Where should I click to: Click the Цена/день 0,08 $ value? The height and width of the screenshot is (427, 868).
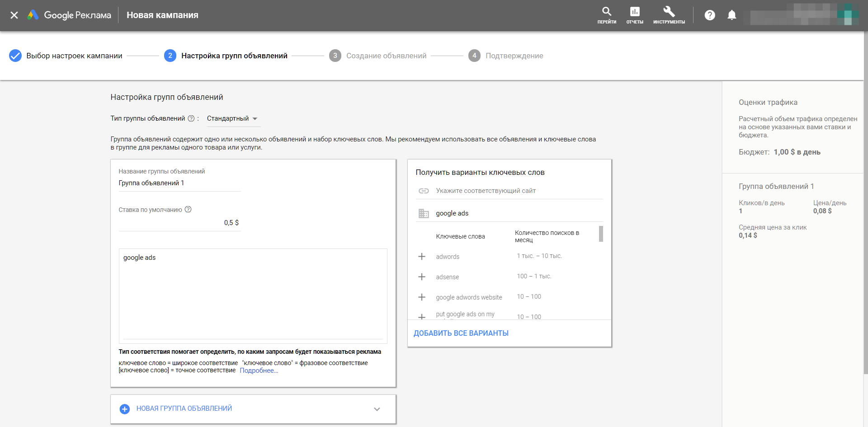[x=822, y=211]
